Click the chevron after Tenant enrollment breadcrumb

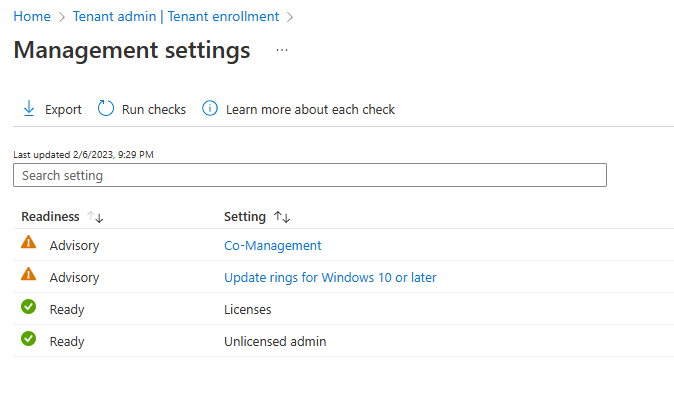click(290, 17)
